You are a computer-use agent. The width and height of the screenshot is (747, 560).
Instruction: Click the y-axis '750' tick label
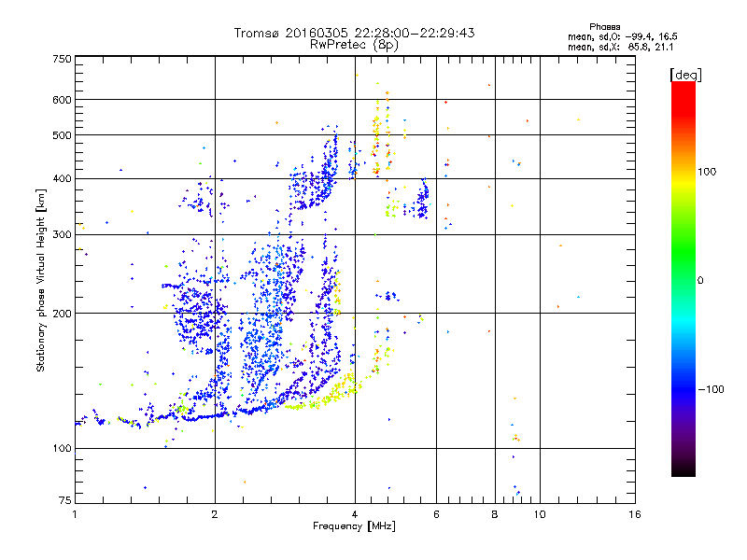62,60
